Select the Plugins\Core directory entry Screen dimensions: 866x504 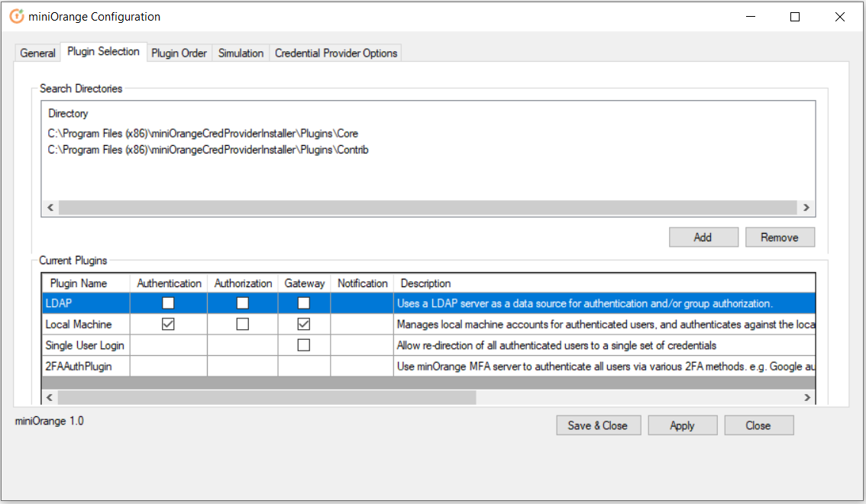pos(202,134)
